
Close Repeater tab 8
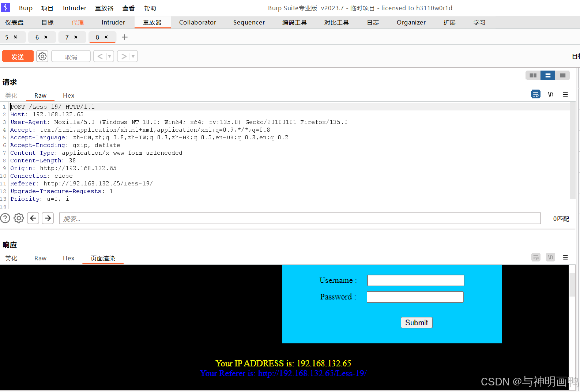[x=106, y=37]
